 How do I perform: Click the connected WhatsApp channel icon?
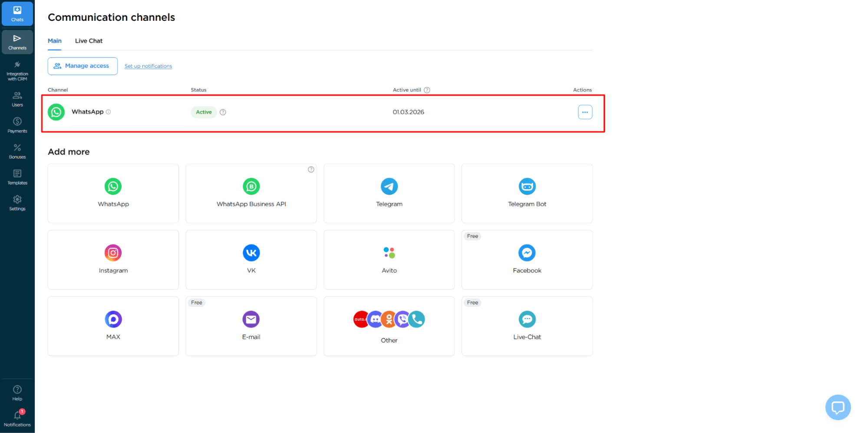pyautogui.click(x=56, y=112)
